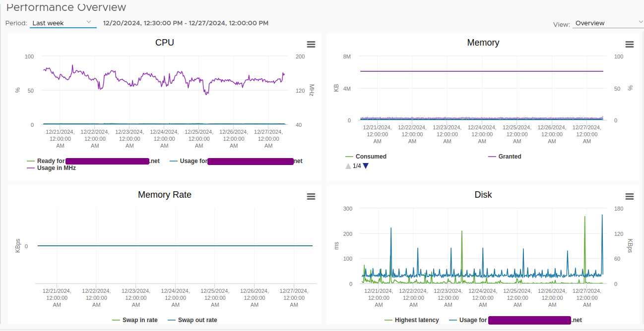Viewport: 644px width, 331px height.
Task: Open the CPU chart hamburger menu
Action: coord(311,45)
